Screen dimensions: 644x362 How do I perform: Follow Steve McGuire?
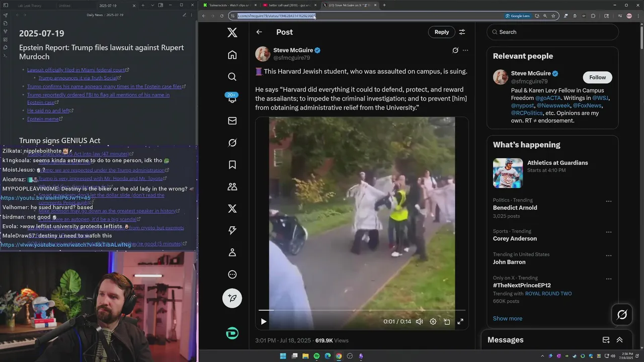(x=597, y=77)
